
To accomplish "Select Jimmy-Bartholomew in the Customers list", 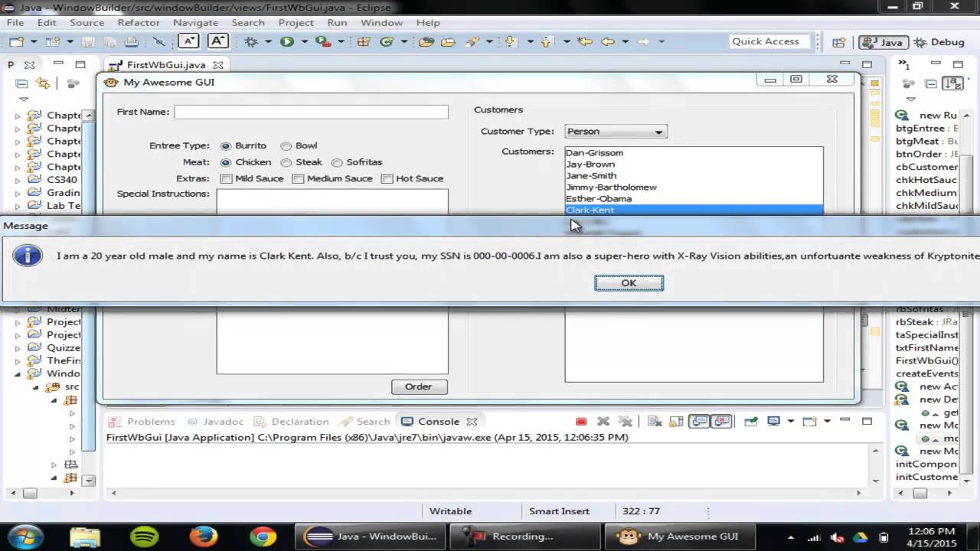I will (694, 187).
